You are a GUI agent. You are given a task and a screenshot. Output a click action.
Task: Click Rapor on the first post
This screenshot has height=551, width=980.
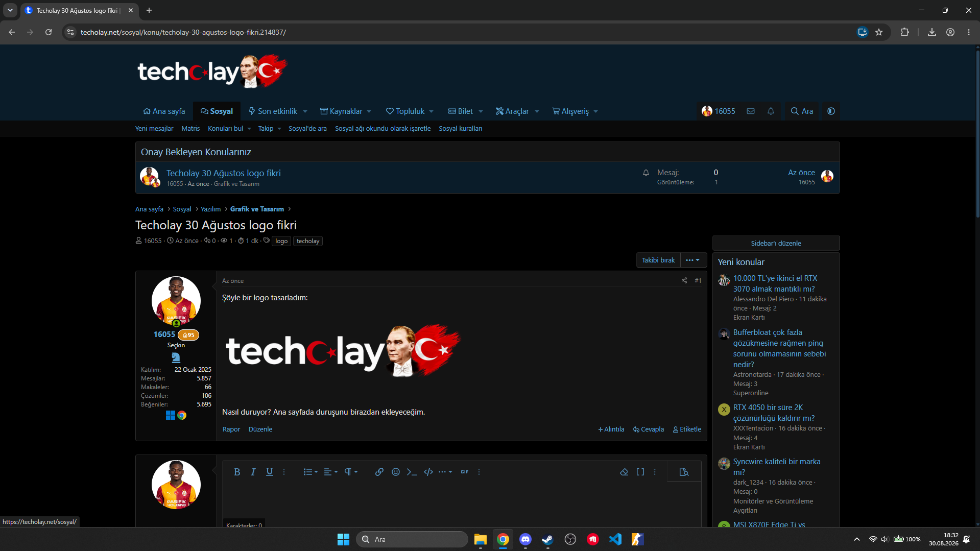(231, 429)
